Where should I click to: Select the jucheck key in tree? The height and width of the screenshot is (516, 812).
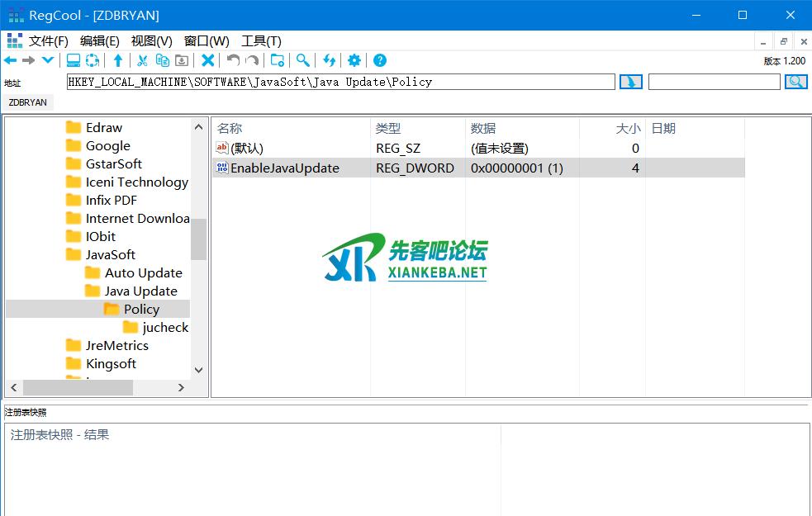(x=165, y=327)
